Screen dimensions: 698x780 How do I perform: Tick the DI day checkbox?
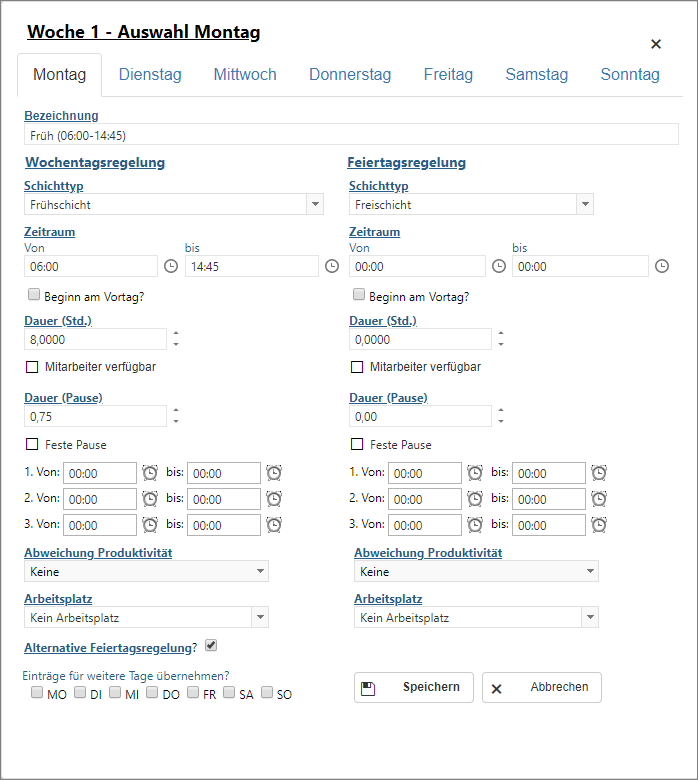pos(80,692)
